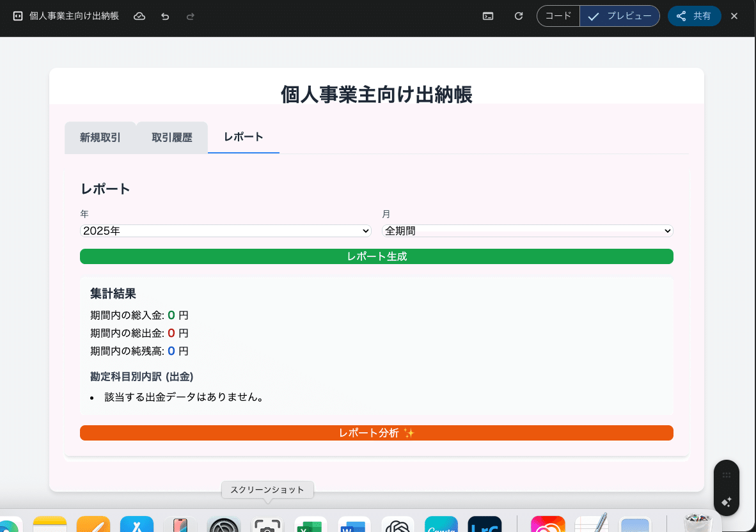Click the ellipsis icon on the floating bubble
756x532 pixels.
727,474
